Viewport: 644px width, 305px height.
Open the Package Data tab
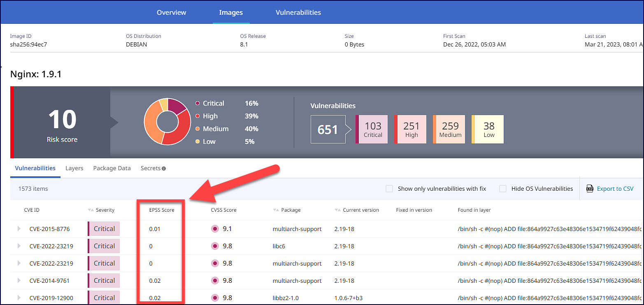tap(112, 168)
